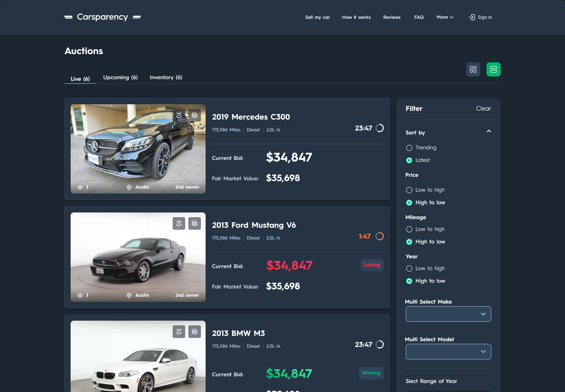Open 360 view on BMW M3 photo

point(179,332)
